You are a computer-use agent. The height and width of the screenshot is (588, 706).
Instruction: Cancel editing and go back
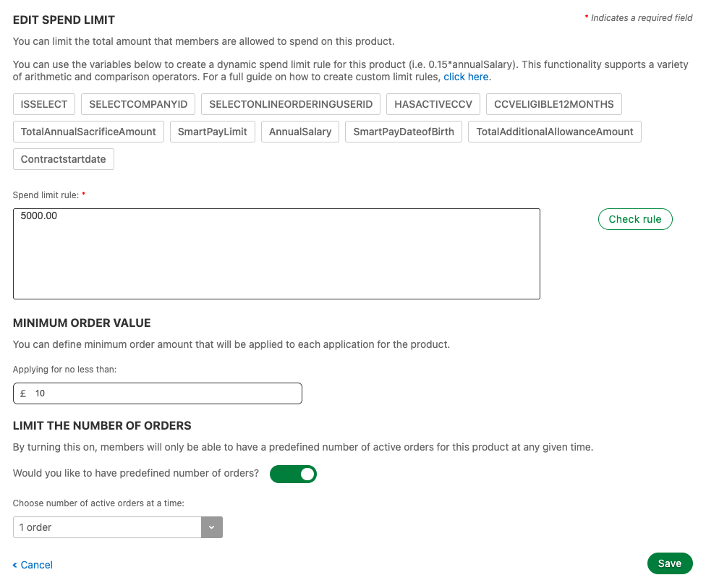(33, 565)
